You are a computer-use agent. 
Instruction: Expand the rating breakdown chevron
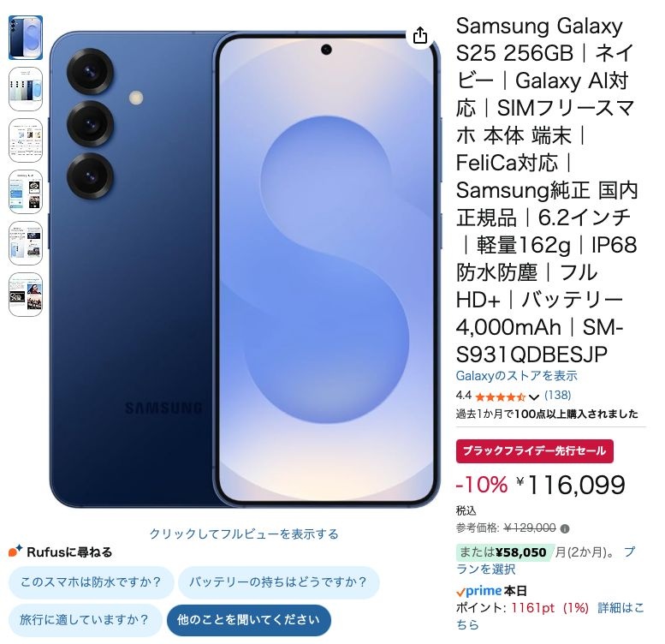point(533,397)
